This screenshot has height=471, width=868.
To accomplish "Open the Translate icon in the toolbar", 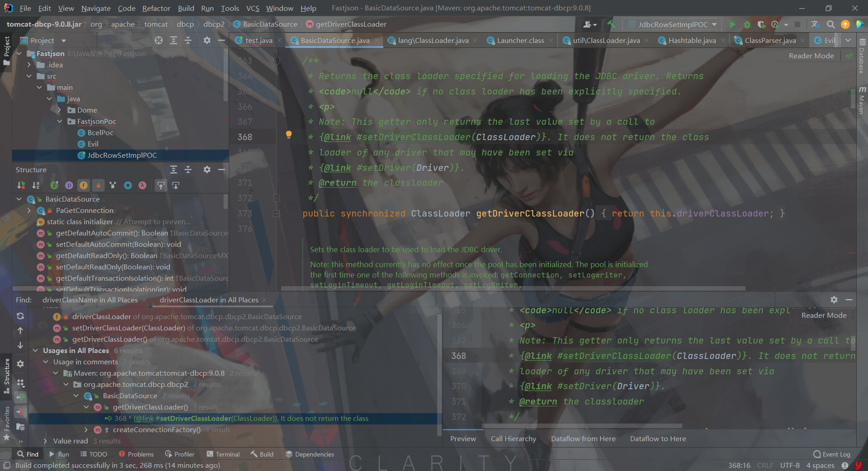I will point(816,24).
